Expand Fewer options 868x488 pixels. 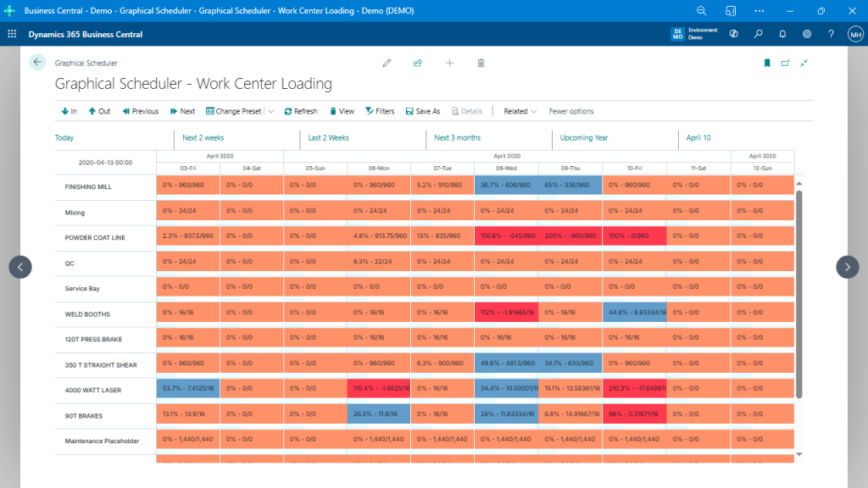(573, 111)
